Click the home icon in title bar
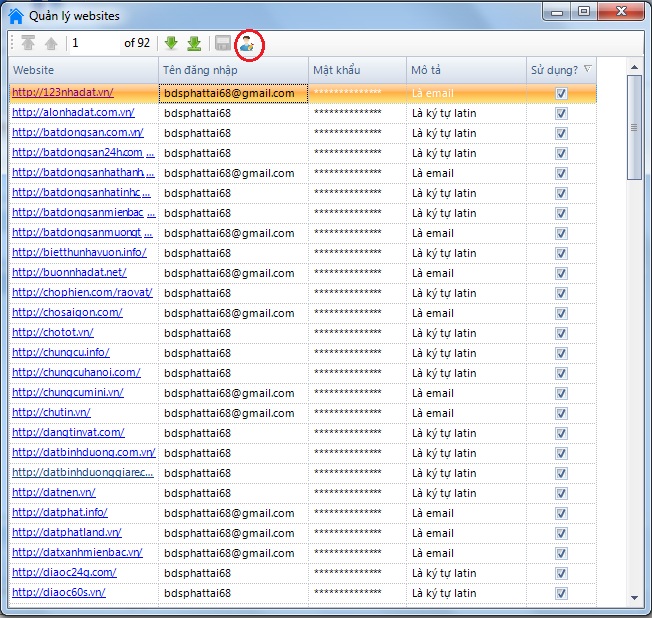The image size is (652, 618). pyautogui.click(x=16, y=14)
